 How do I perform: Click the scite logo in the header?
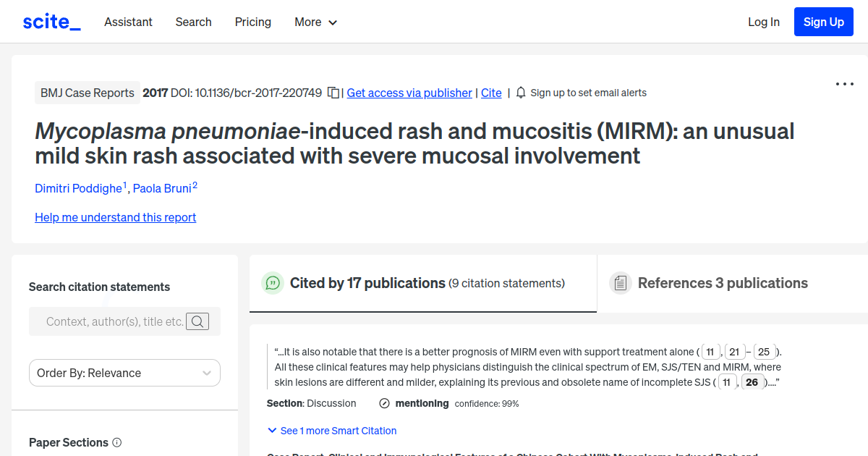point(51,21)
